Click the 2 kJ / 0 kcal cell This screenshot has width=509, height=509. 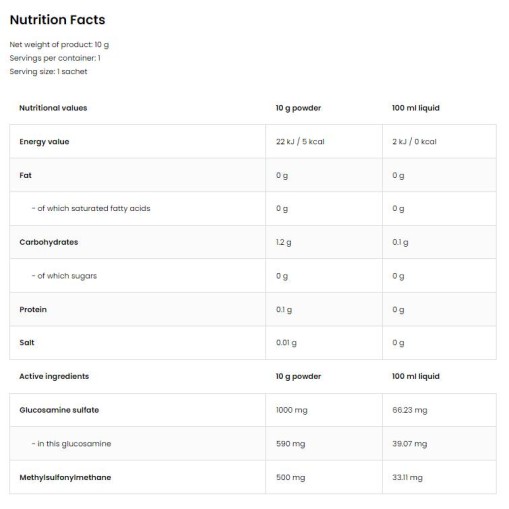pos(414,142)
